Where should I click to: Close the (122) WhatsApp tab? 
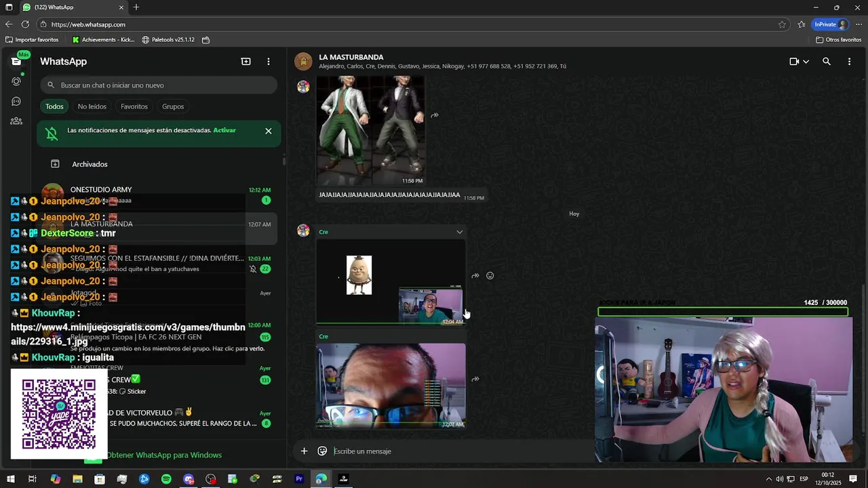tap(121, 7)
